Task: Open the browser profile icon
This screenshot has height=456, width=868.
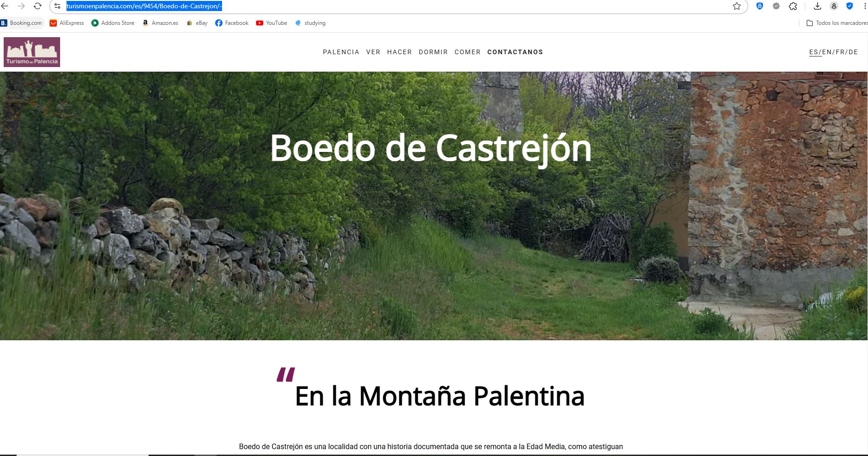Action: [x=834, y=6]
